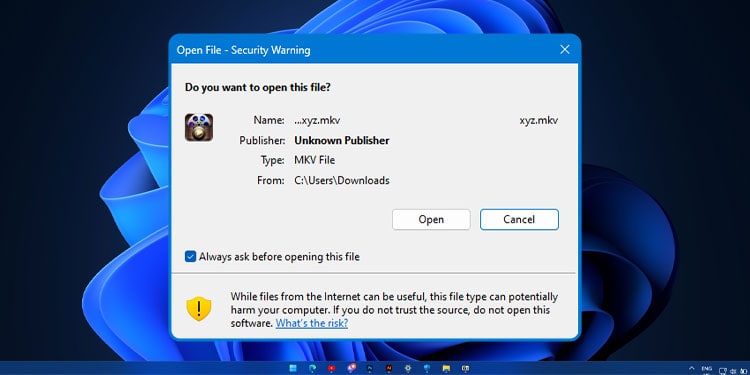Click the MKV file player icon
The height and width of the screenshot is (375, 750).
pos(199,127)
